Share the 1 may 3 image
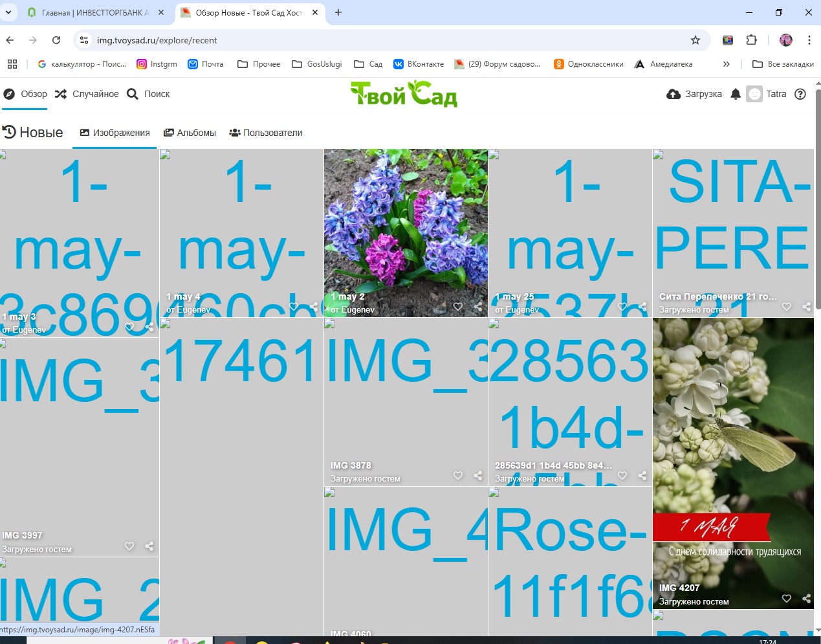This screenshot has width=821, height=644. pos(149,326)
